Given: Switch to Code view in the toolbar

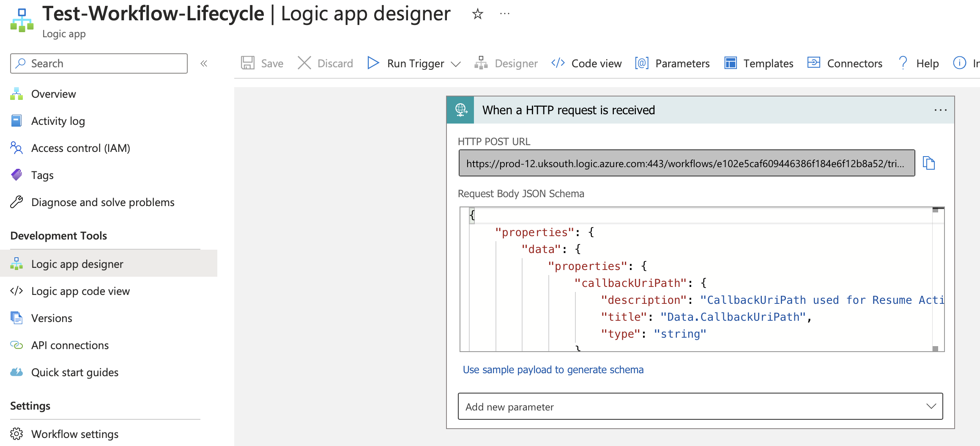Looking at the screenshot, I should [x=586, y=63].
